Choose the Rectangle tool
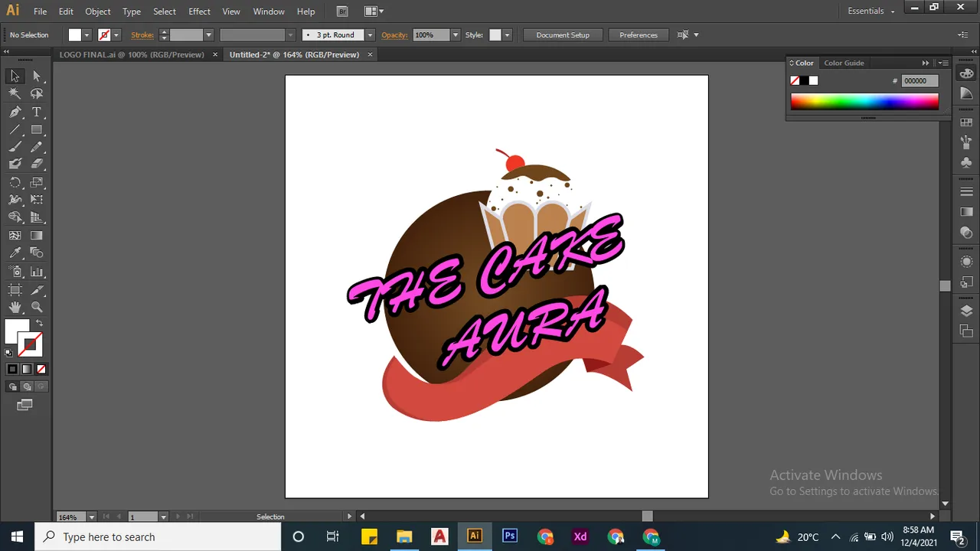The image size is (980, 551). [x=37, y=129]
